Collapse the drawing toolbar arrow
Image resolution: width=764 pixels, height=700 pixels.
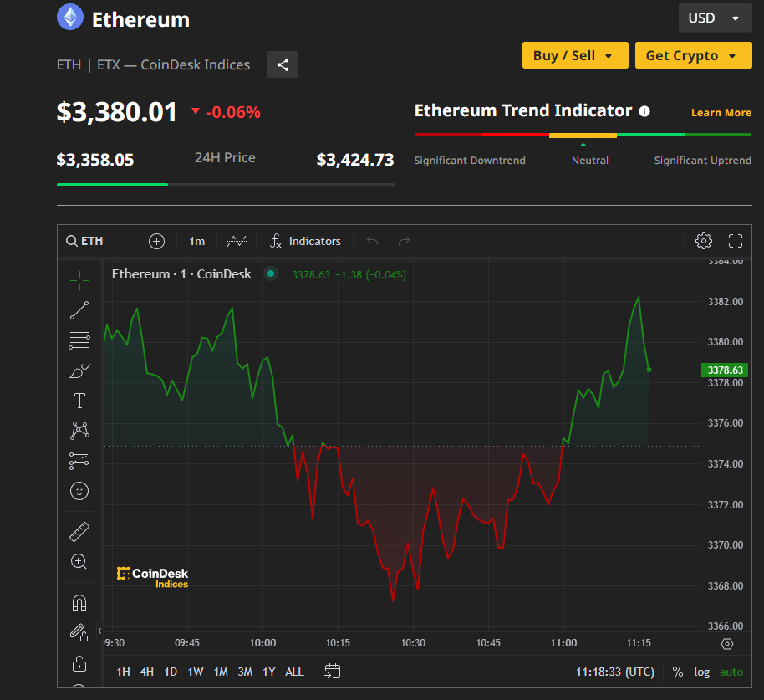coord(99,631)
